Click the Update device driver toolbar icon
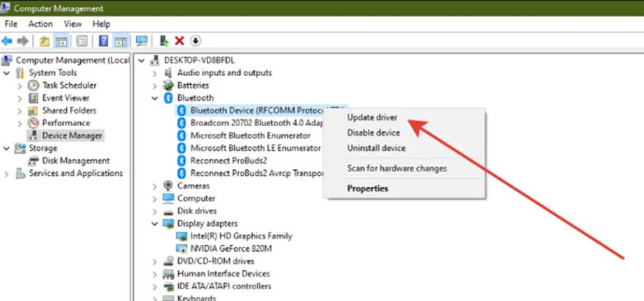This screenshot has width=644, height=301. coord(164,40)
